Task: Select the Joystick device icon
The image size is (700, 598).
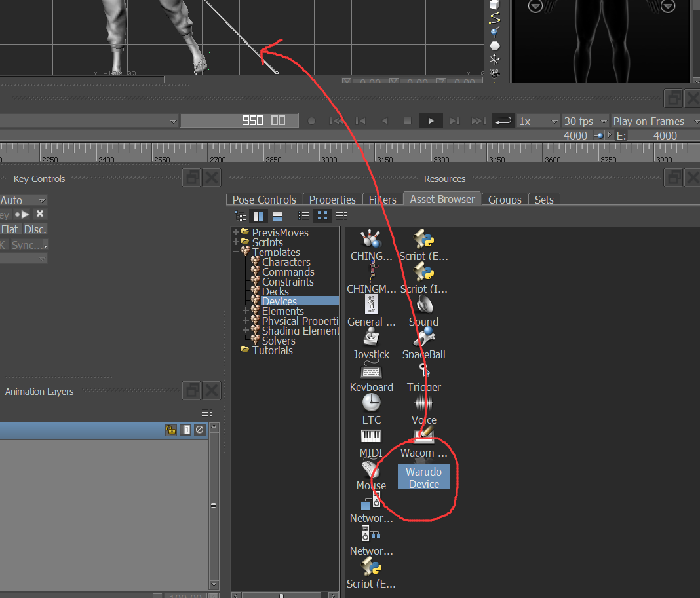Action: (371, 338)
